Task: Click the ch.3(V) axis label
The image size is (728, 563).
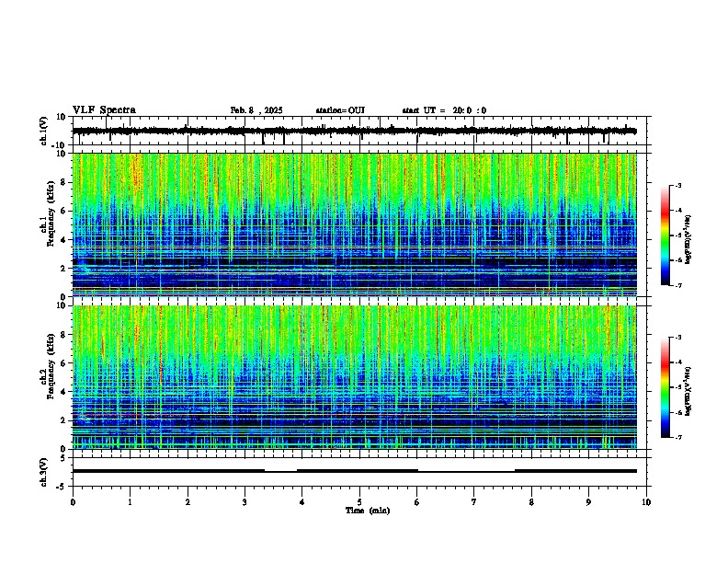Action: pos(43,472)
